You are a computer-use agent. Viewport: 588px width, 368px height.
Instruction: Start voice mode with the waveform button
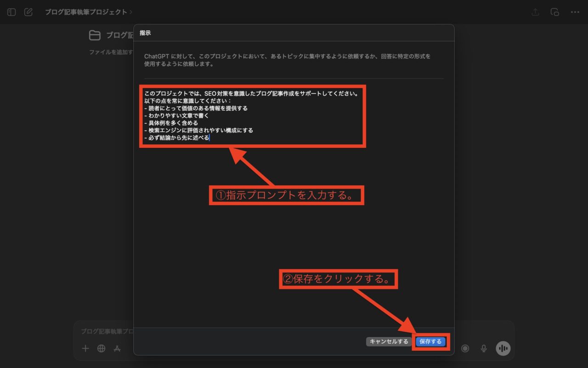click(x=503, y=348)
